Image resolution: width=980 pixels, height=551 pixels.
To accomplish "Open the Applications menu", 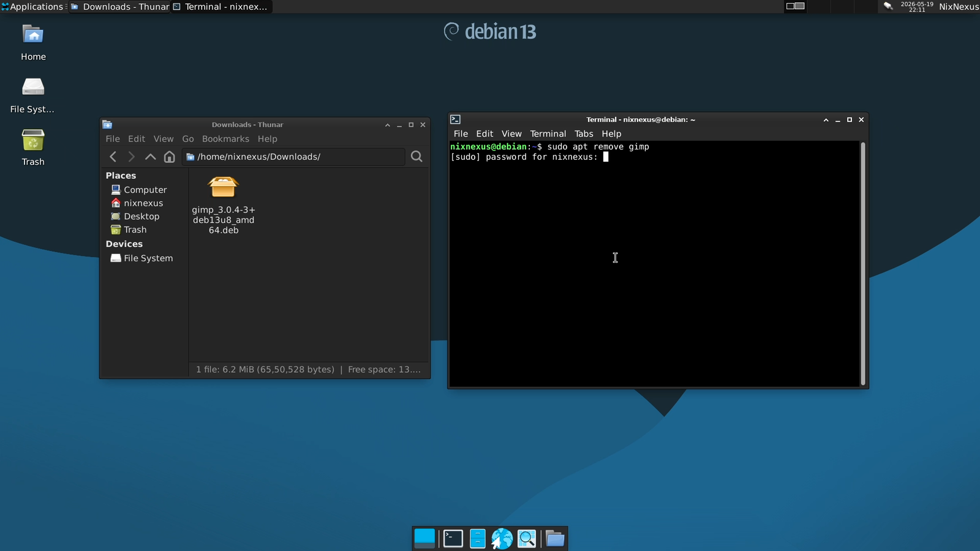I will (x=32, y=7).
